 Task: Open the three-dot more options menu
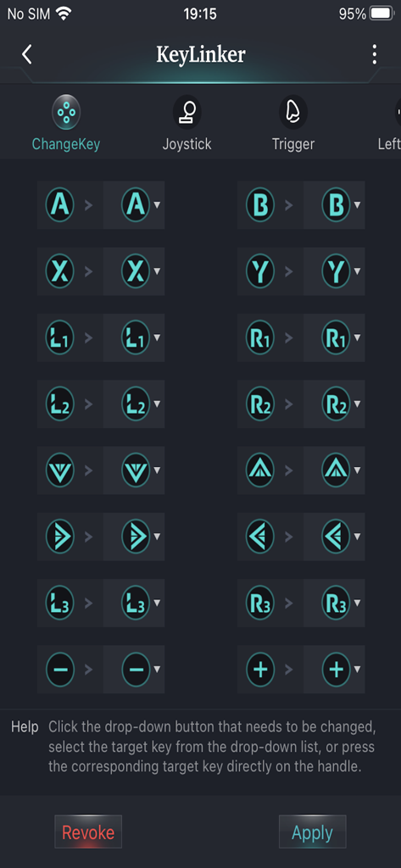click(375, 54)
